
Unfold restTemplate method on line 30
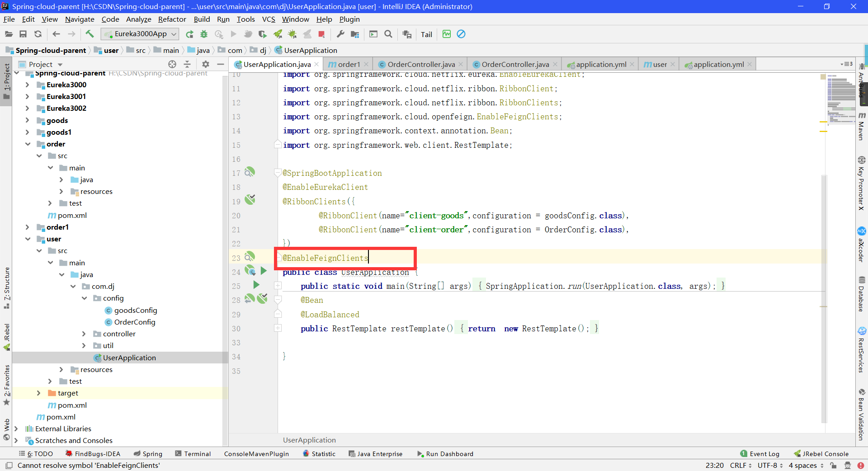(x=278, y=328)
